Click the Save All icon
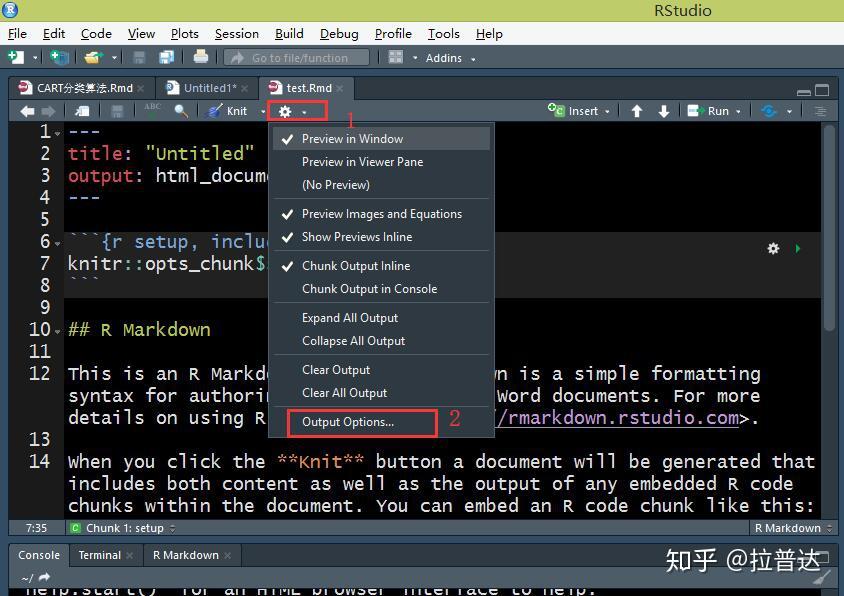Viewport: 844px width, 596px height. [x=167, y=57]
